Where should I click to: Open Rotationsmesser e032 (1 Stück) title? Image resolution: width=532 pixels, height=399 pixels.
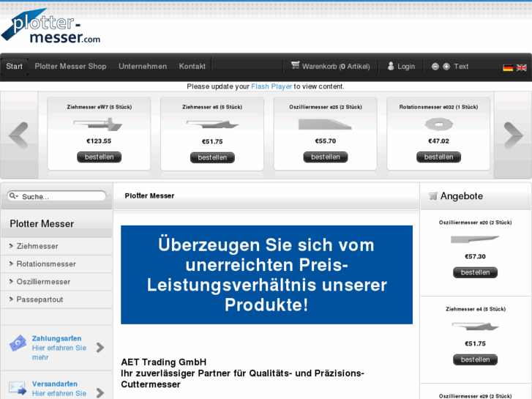click(438, 107)
